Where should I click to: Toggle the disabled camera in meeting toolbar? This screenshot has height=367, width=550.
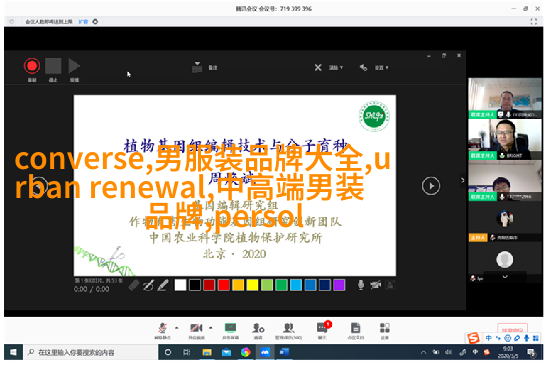[x=196, y=328]
